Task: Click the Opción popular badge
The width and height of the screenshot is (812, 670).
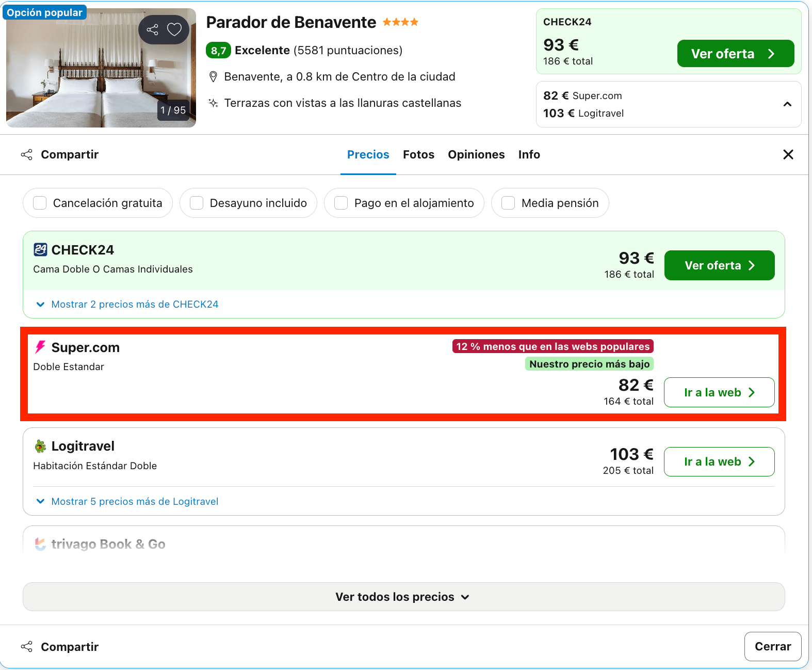Action: pos(45,12)
